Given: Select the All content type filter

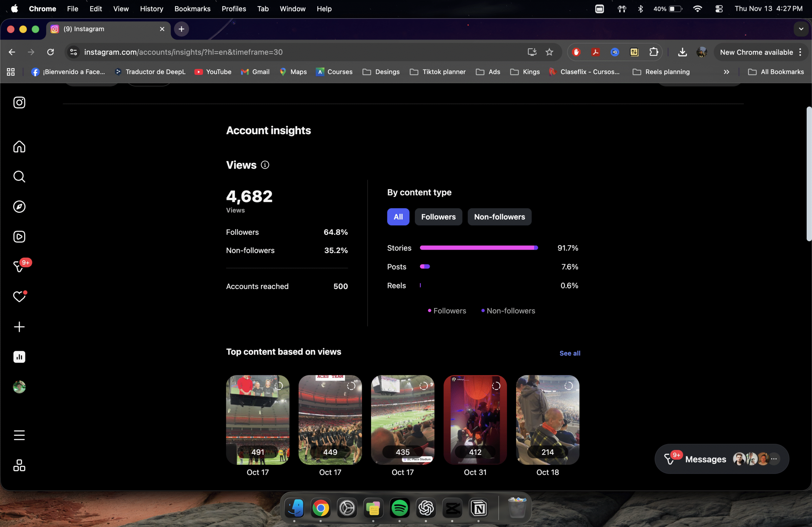Looking at the screenshot, I should pos(398,217).
